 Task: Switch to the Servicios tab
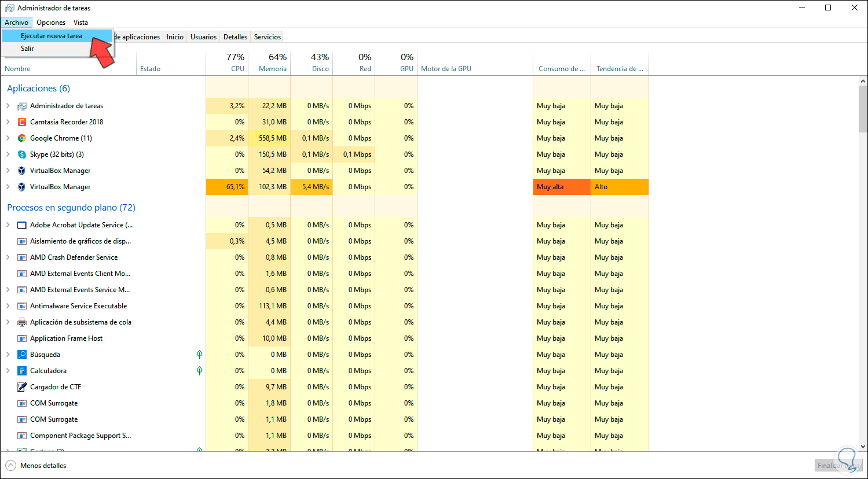point(268,37)
